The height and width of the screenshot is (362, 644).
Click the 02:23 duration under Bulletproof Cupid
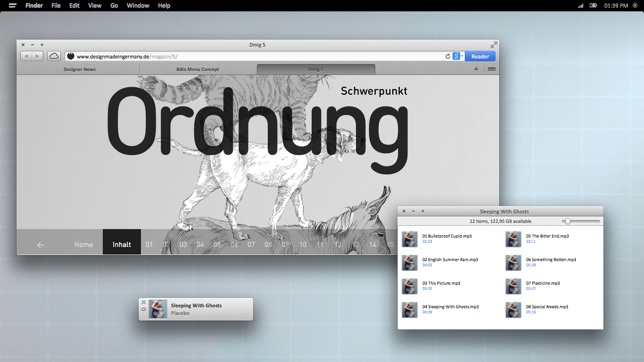(427, 241)
